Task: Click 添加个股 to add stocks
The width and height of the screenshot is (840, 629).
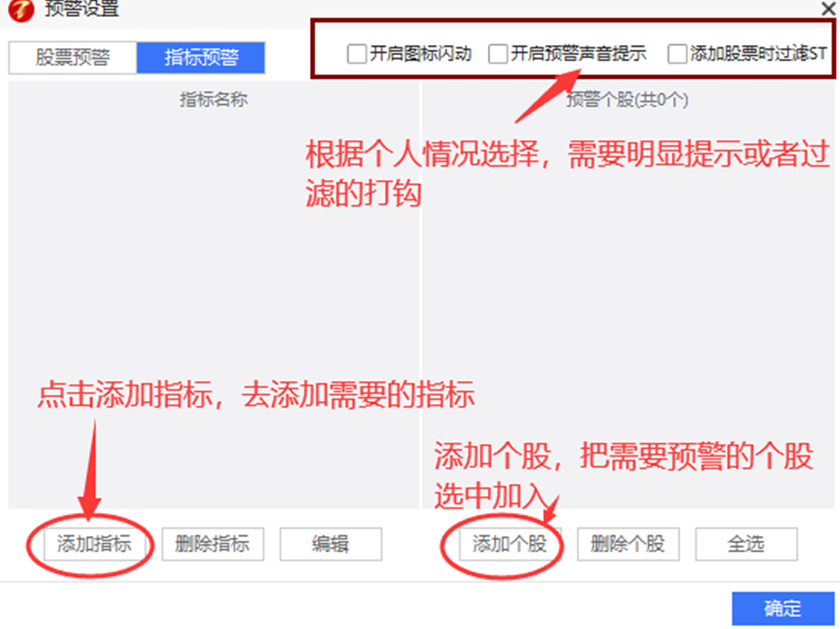Action: coord(509,544)
